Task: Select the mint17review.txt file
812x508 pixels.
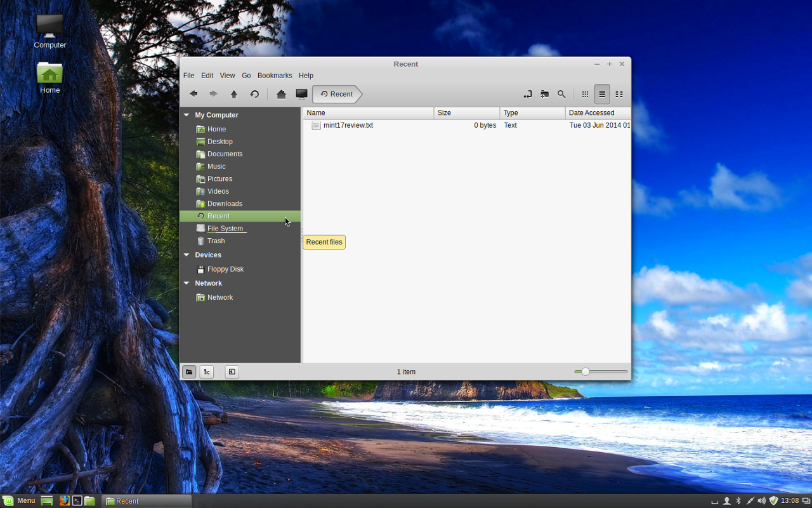Action: [348, 125]
